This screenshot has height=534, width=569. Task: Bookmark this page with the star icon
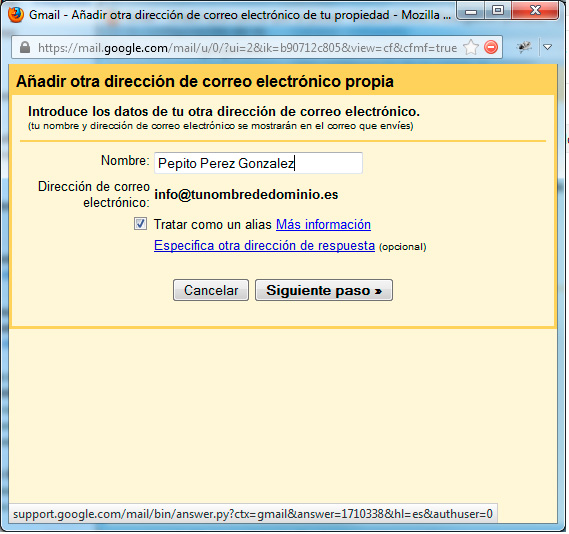(471, 48)
